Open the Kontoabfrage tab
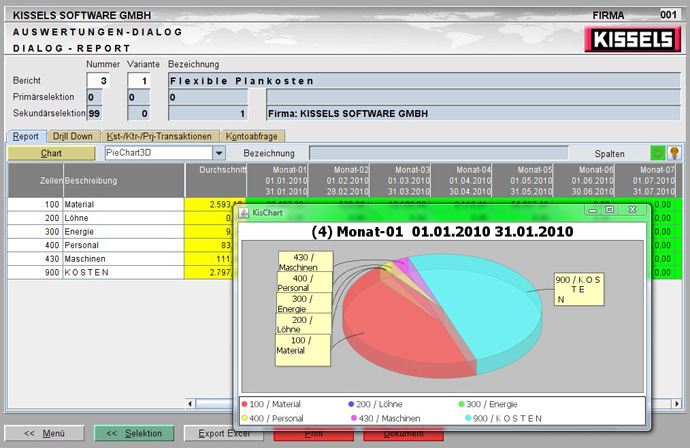 (252, 136)
